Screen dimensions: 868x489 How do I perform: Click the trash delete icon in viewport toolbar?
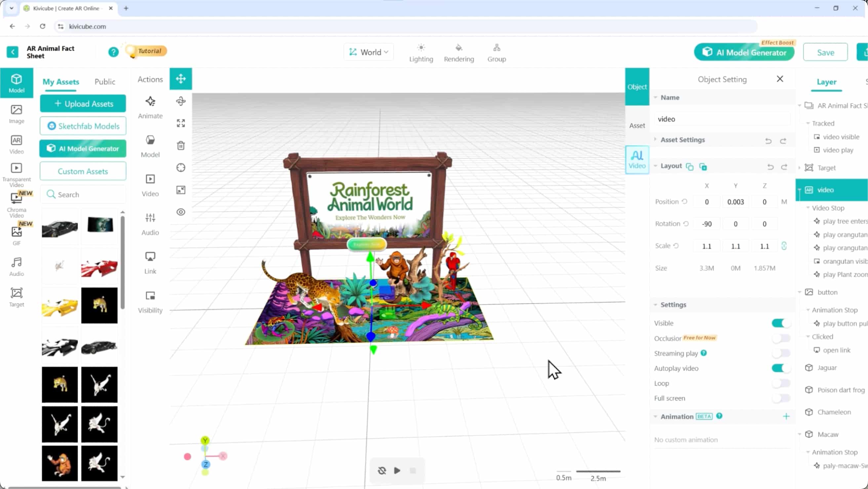180,145
